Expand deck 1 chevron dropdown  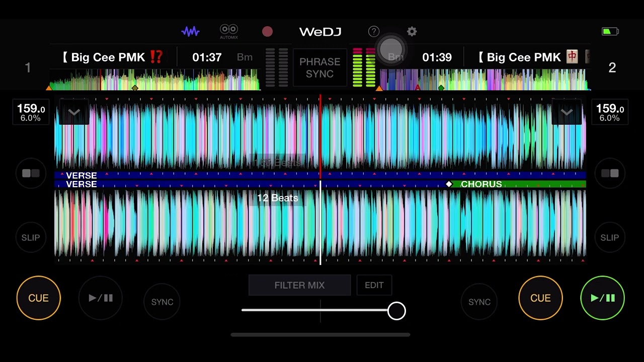click(74, 112)
